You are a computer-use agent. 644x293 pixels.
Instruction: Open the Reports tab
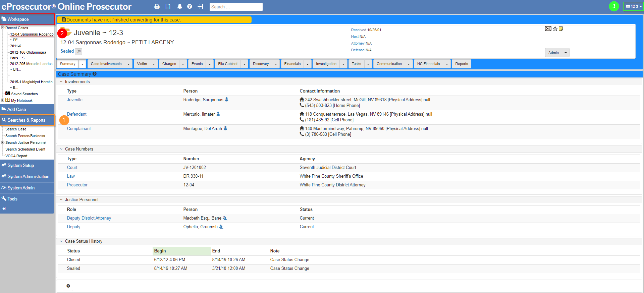point(461,64)
